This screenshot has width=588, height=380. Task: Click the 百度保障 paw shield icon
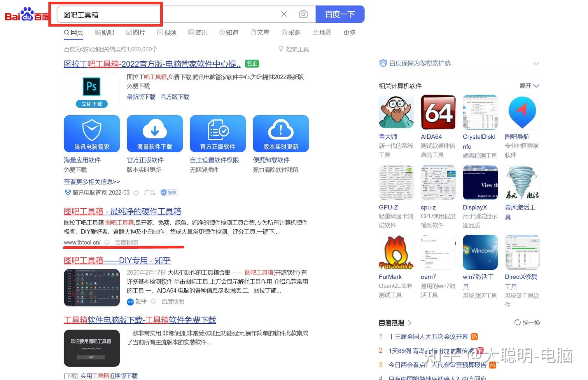[x=383, y=63]
